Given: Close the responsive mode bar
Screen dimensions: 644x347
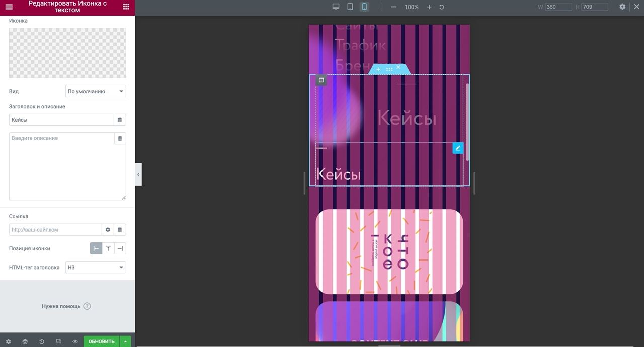Looking at the screenshot, I should click(x=636, y=7).
